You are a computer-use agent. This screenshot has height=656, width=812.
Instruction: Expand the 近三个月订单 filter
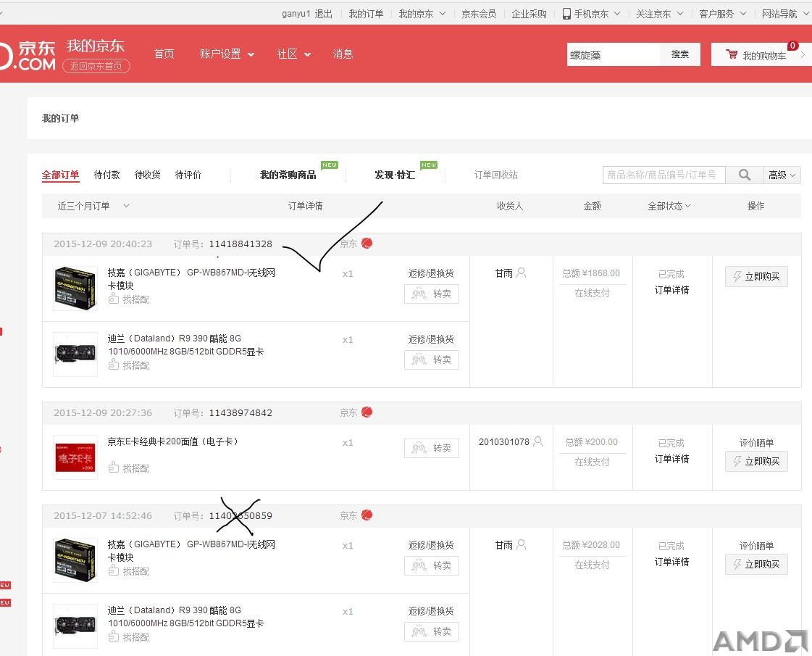coord(93,207)
